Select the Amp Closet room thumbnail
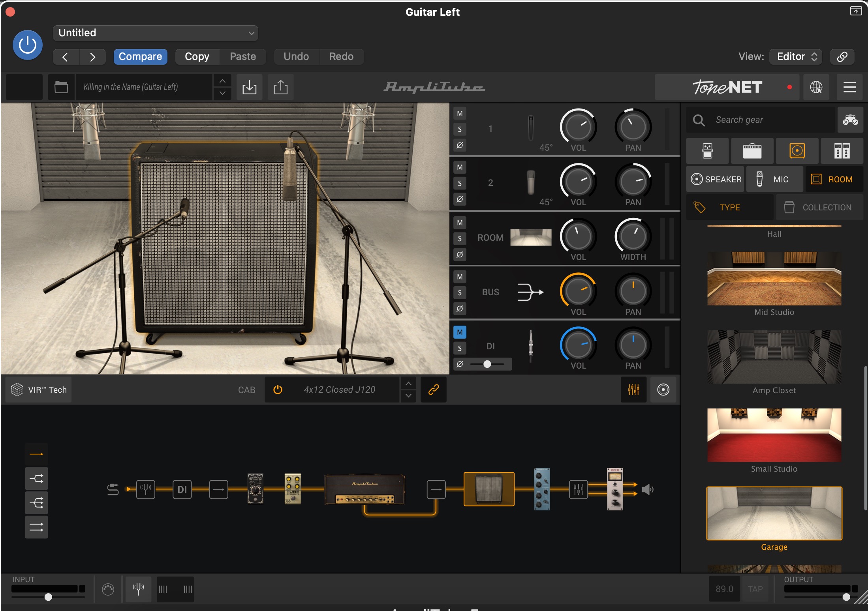Image resolution: width=868 pixels, height=611 pixels. tap(774, 357)
